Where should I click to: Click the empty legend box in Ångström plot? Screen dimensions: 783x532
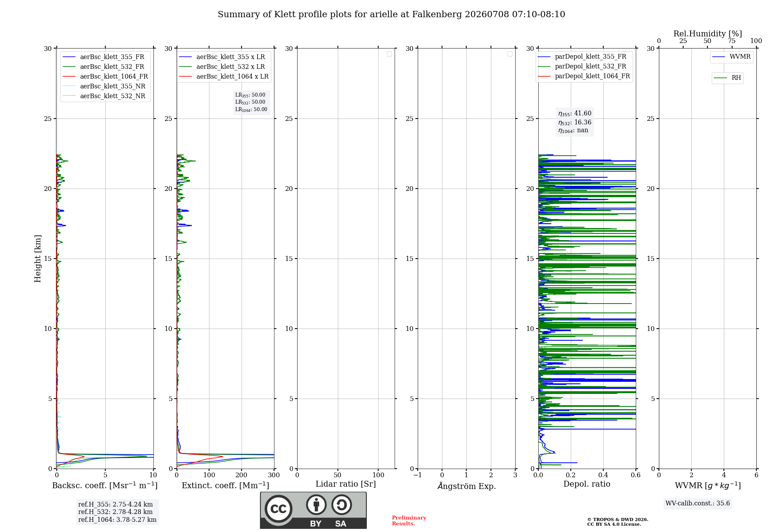510,54
